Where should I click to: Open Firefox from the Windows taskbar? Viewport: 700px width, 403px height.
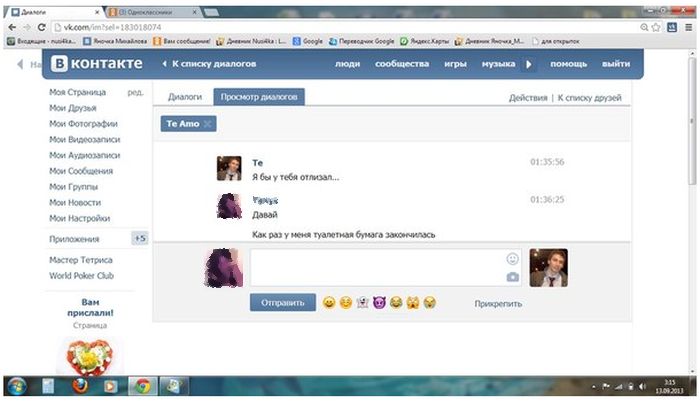click(80, 385)
